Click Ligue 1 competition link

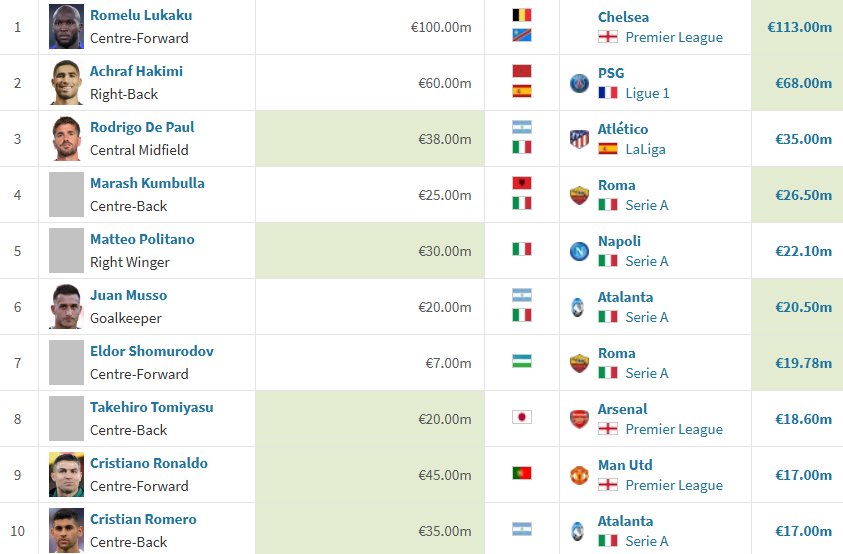coord(647,94)
